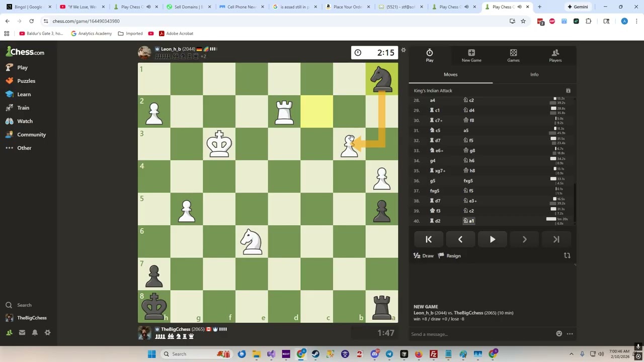
Task: Open the emoji picker in chat
Action: (x=559, y=334)
